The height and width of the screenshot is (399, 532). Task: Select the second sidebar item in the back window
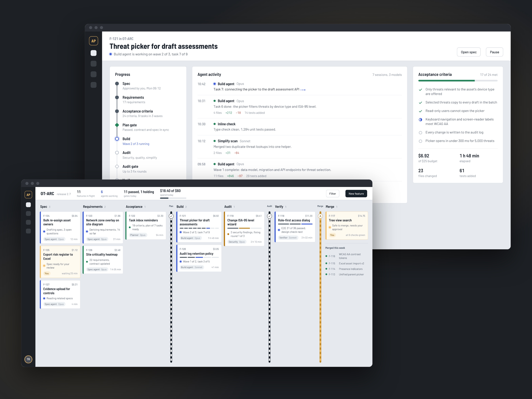point(94,64)
